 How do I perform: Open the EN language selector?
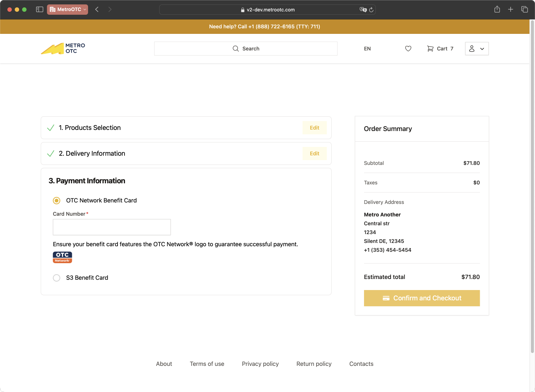[x=367, y=49]
